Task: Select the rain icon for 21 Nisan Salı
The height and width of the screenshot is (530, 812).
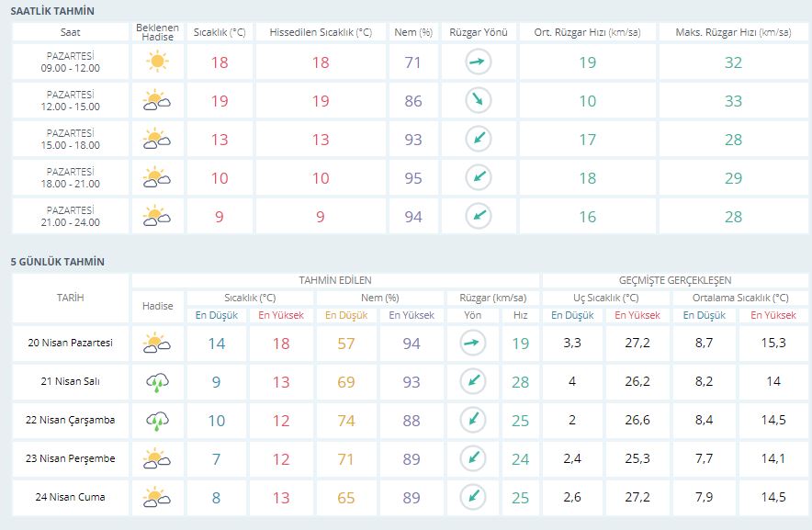Action: [x=157, y=382]
